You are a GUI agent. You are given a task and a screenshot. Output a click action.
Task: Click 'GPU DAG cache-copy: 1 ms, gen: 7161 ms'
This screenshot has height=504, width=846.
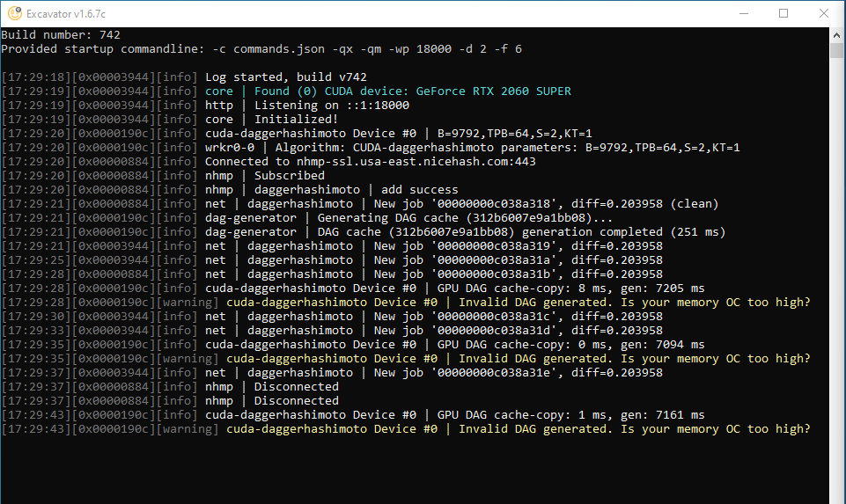tap(570, 415)
